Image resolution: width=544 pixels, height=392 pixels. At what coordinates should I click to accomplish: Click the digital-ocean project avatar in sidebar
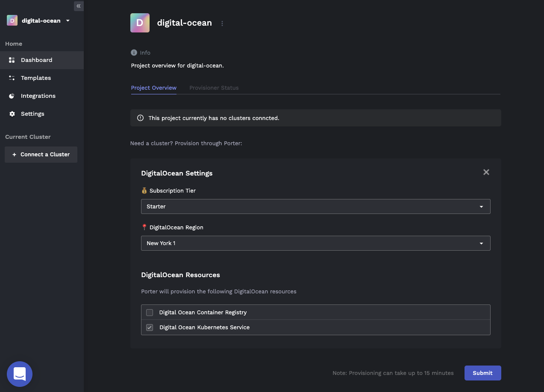12,20
